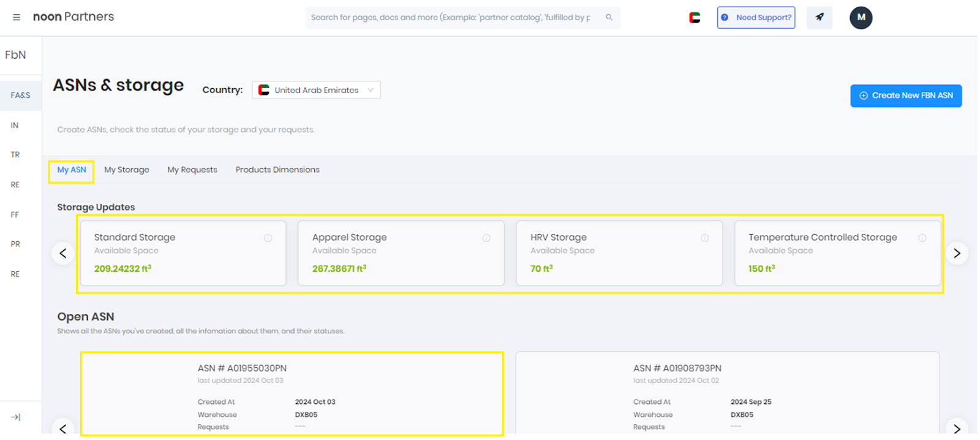The height and width of the screenshot is (440, 980).
Task: Click 2024 Oct 03 created date
Action: click(315, 402)
